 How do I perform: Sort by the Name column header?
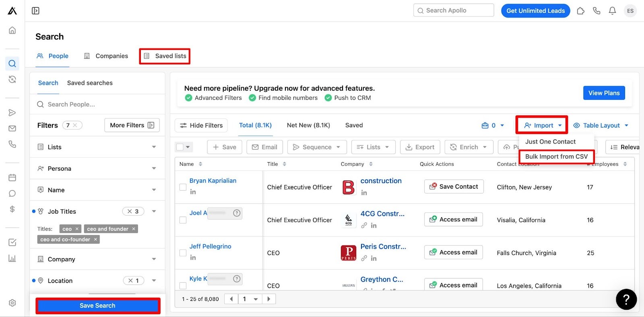click(191, 164)
